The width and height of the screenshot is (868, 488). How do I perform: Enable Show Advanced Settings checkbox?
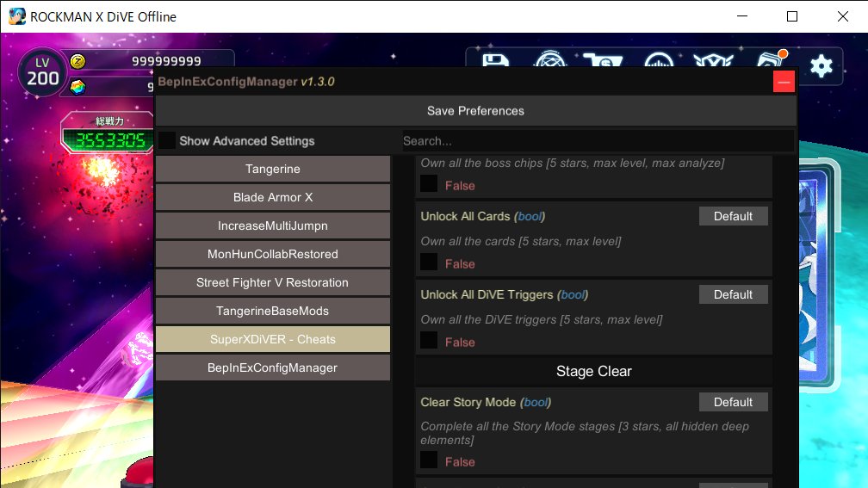tap(167, 140)
